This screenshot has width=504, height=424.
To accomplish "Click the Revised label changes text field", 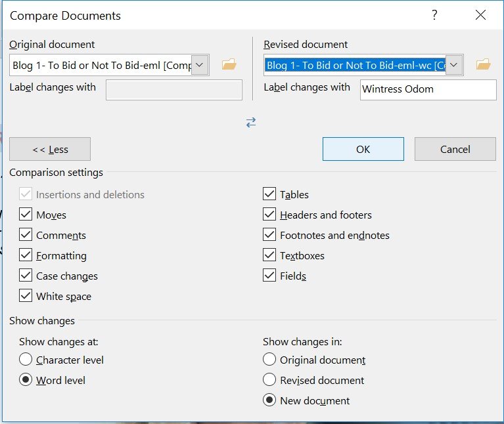I will [428, 90].
